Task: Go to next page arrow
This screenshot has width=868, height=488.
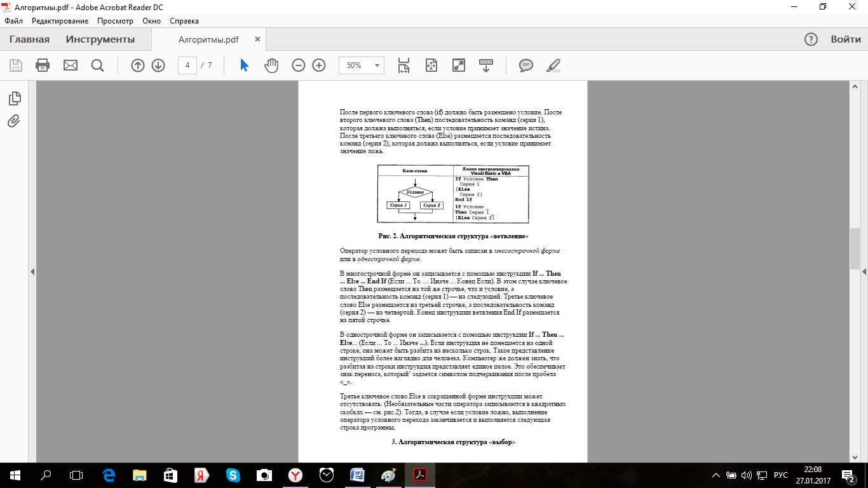Action: click(x=158, y=65)
